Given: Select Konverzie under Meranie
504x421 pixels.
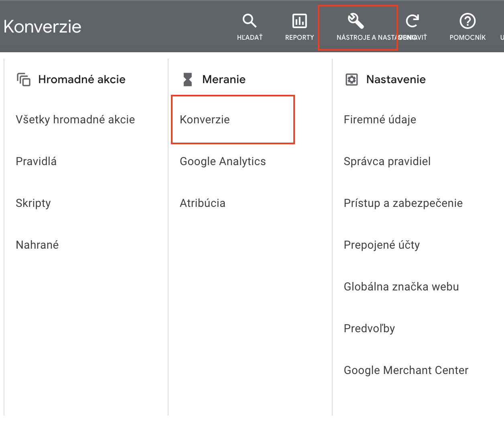Looking at the screenshot, I should tap(205, 120).
